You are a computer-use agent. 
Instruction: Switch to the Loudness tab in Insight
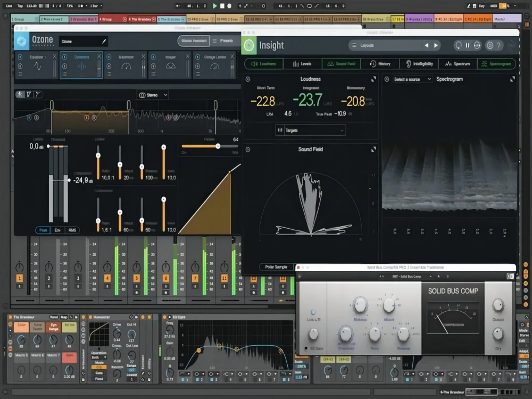[264, 64]
